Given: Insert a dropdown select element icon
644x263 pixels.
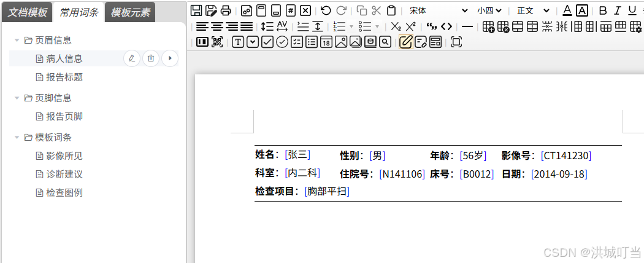Looking at the screenshot, I should 253,42.
